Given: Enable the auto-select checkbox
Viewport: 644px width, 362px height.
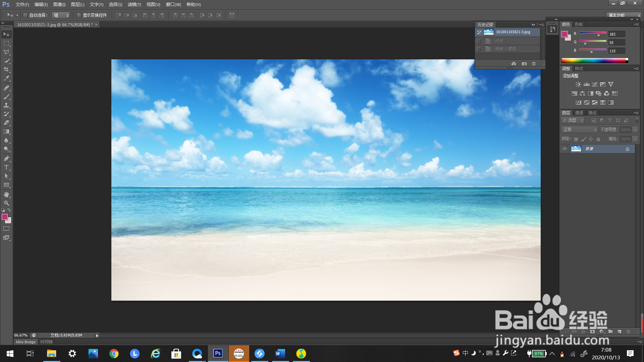Looking at the screenshot, I should click(x=25, y=15).
